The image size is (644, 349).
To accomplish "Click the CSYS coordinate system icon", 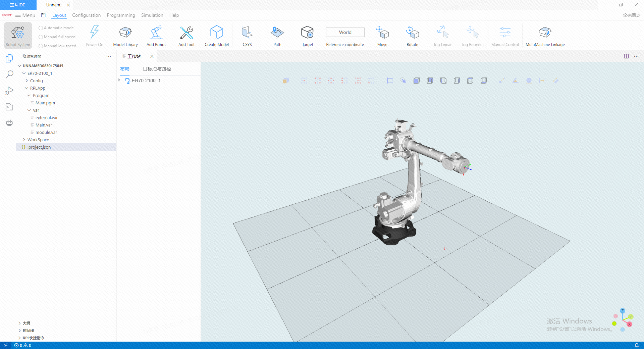I will [x=247, y=33].
